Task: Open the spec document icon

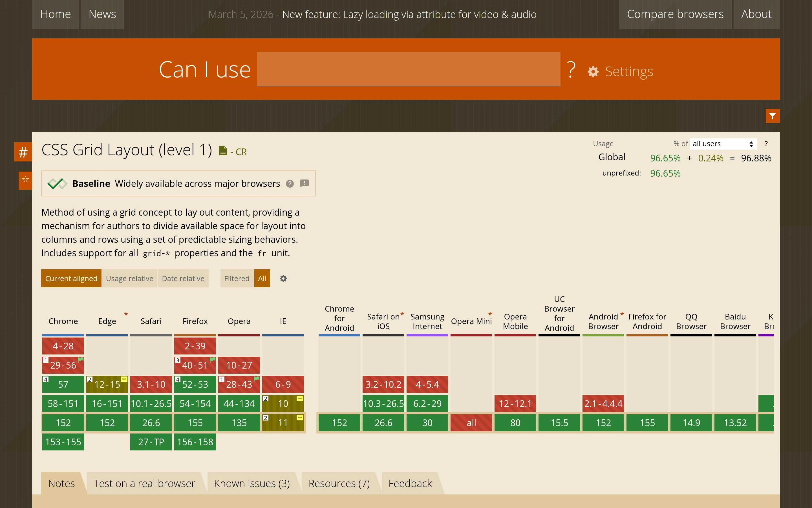Action: click(x=223, y=151)
